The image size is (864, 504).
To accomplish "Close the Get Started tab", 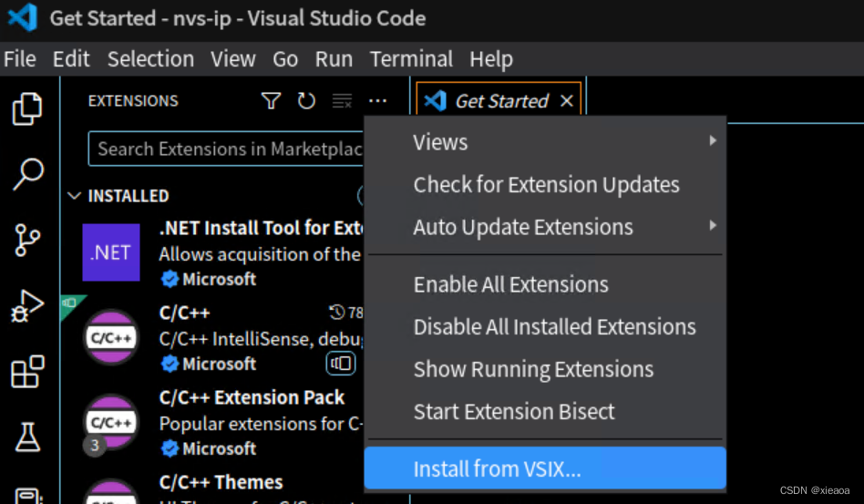I will (x=566, y=101).
